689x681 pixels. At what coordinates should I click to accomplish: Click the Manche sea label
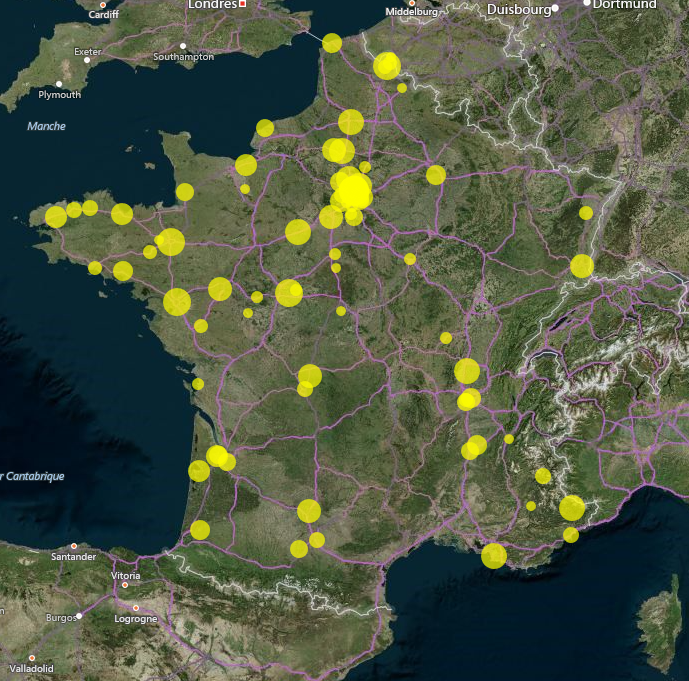click(x=46, y=126)
